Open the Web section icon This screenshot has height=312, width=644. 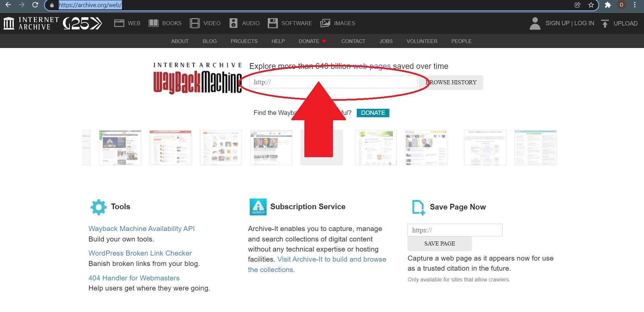[119, 23]
